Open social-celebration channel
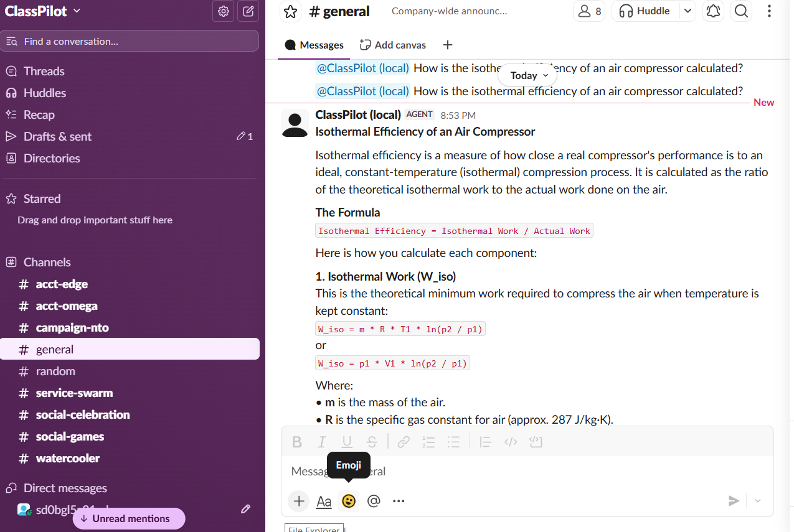Viewport: 794px width, 532px height. coord(130,414)
